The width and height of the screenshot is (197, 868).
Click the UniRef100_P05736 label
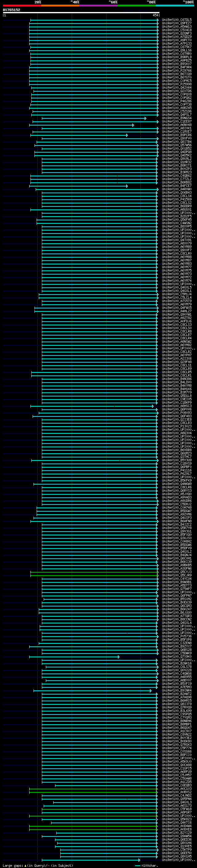click(x=176, y=636)
